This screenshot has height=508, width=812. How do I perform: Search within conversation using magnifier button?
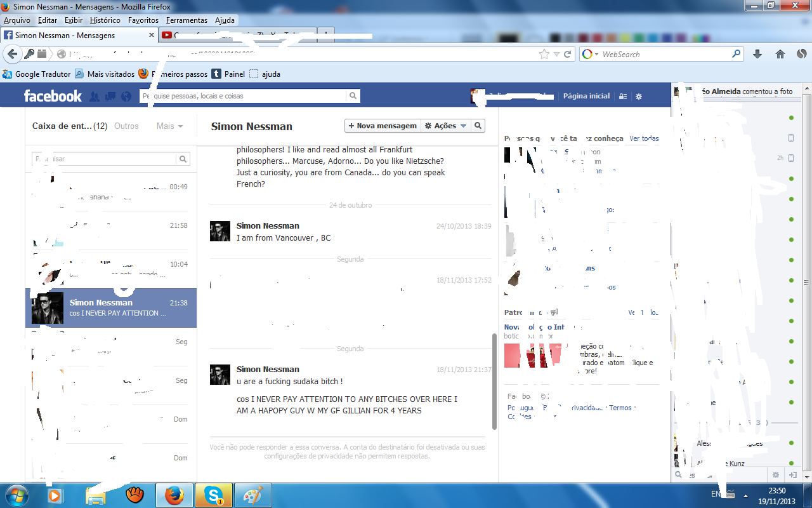(x=478, y=126)
